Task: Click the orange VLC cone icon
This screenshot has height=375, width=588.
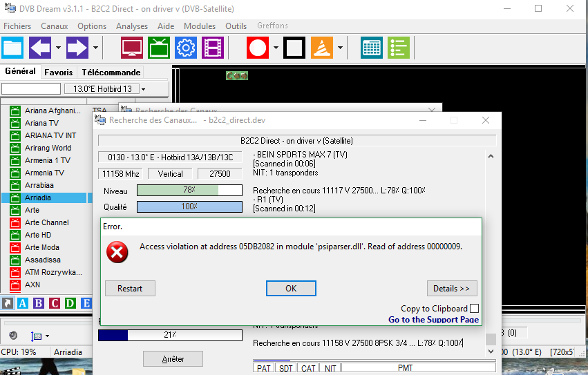Action: 322,48
